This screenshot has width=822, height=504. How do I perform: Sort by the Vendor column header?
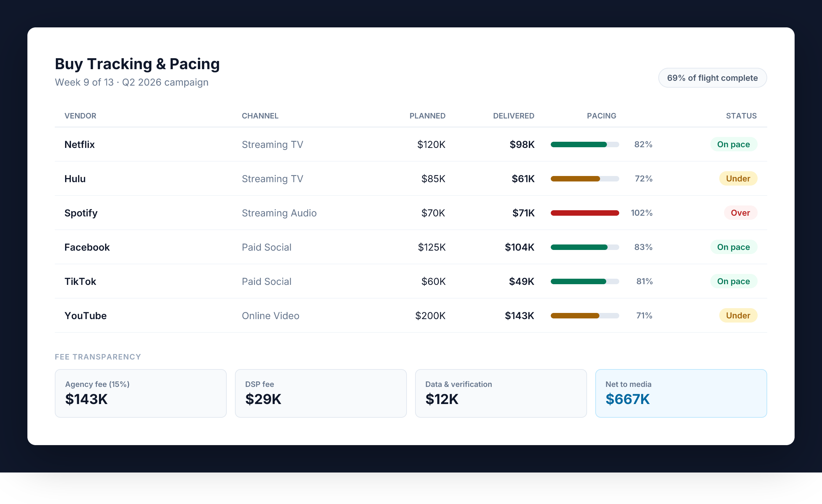click(x=80, y=116)
